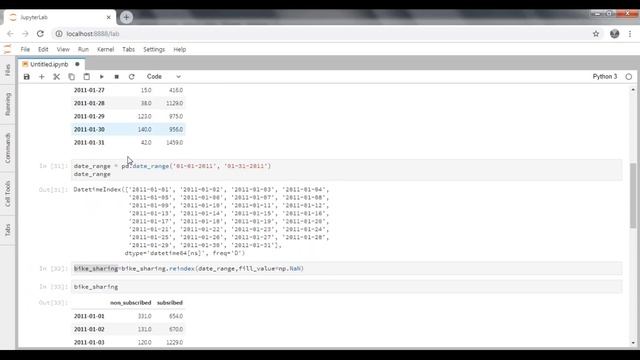Screen dimensions: 640x360
Task: Select the 2011-01-30 table row
Action: (x=128, y=129)
